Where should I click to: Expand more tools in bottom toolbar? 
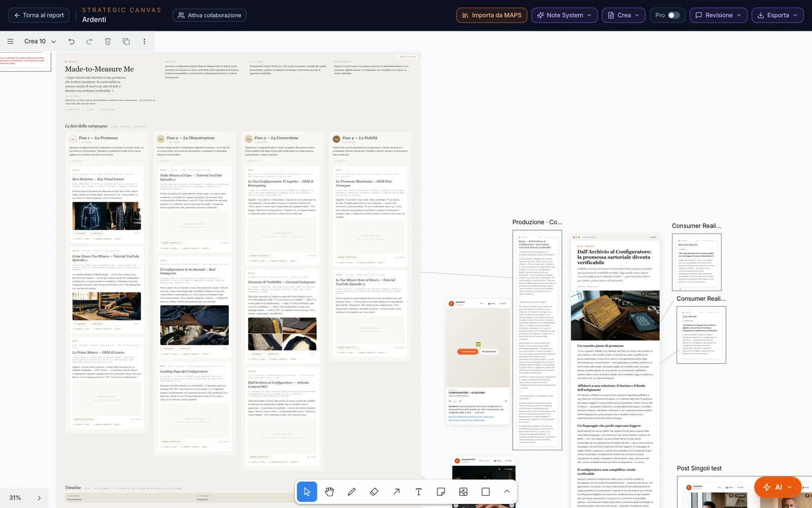click(x=507, y=492)
